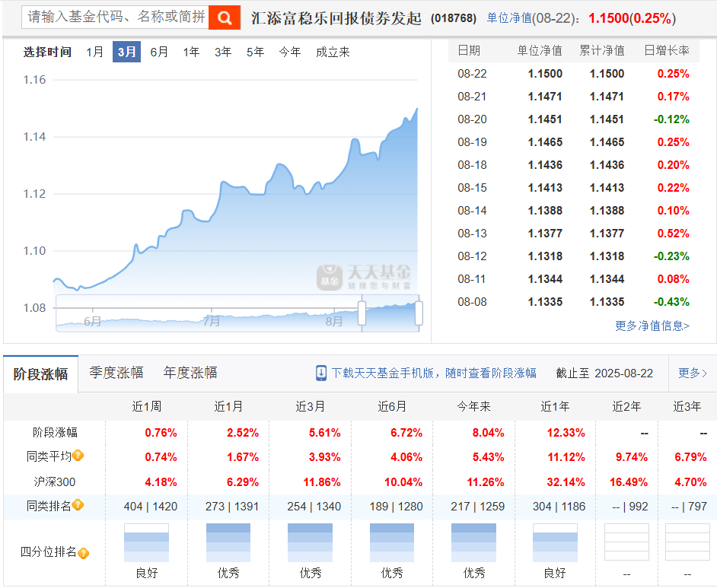Select the 6月 time range
This screenshot has height=588, width=717.
pos(158,52)
